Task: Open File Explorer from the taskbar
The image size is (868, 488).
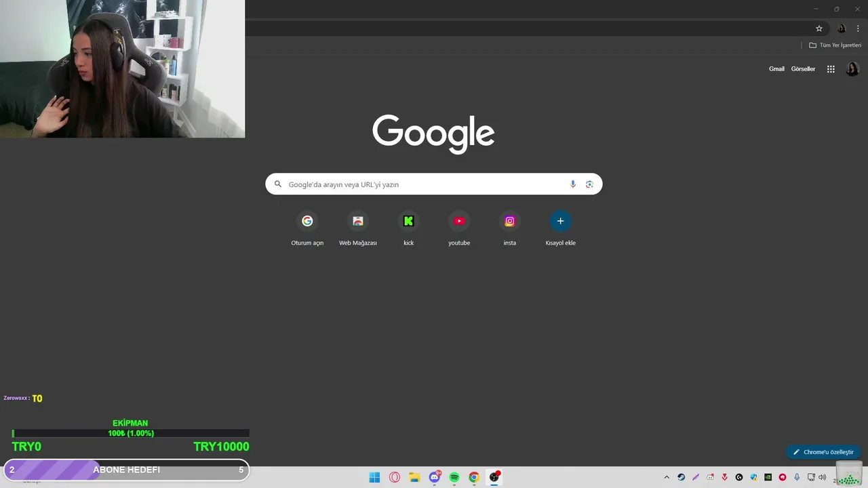Action: (414, 477)
